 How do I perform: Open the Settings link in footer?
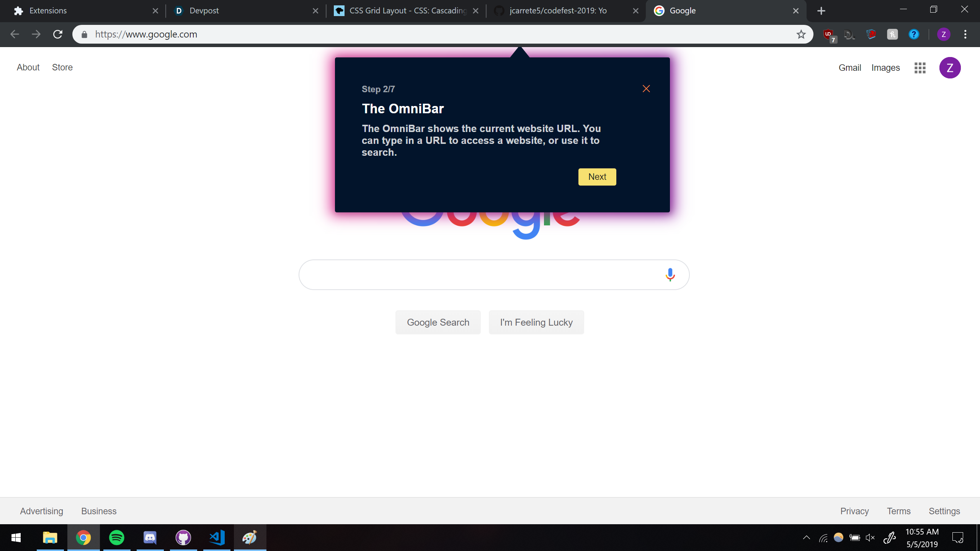[x=944, y=511]
